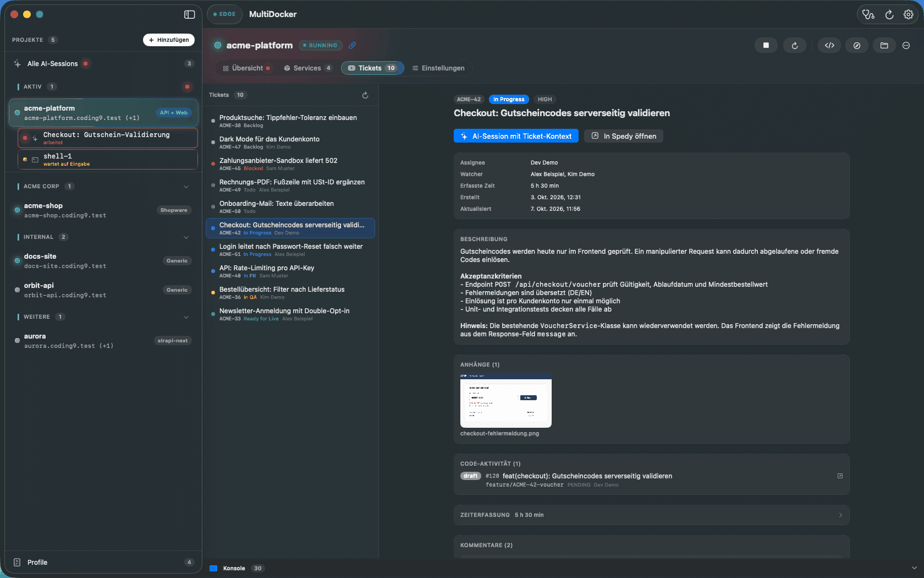
Task: Click the API + Web tag on acme-platform
Action: pos(174,112)
